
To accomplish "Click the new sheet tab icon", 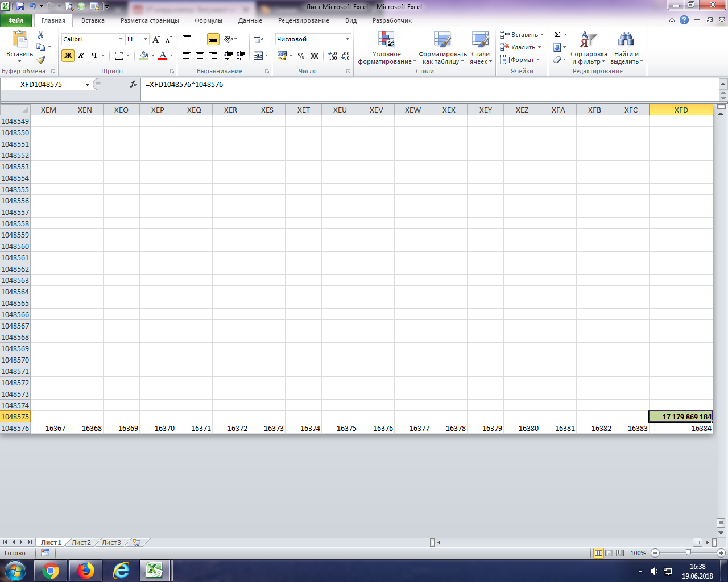I will click(x=136, y=542).
